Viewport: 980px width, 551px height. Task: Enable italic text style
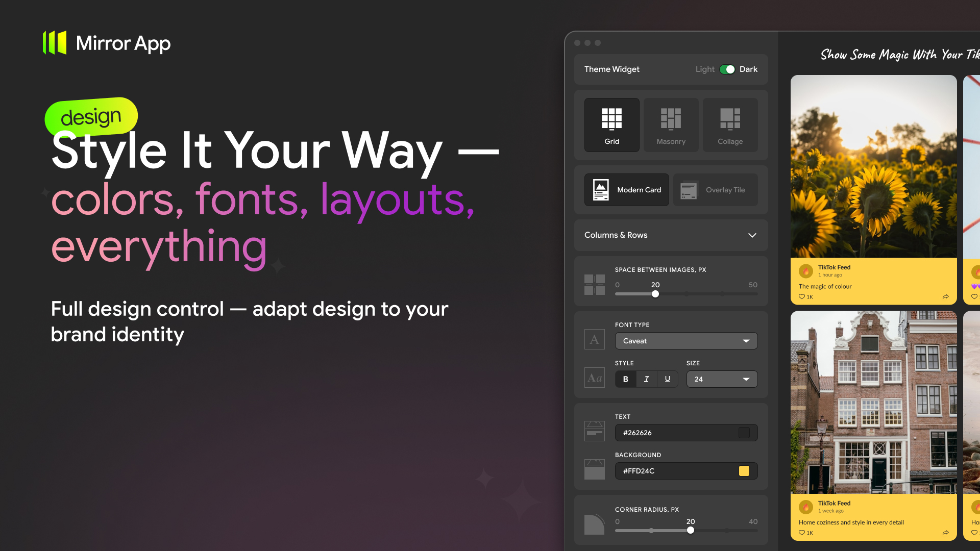click(x=646, y=379)
